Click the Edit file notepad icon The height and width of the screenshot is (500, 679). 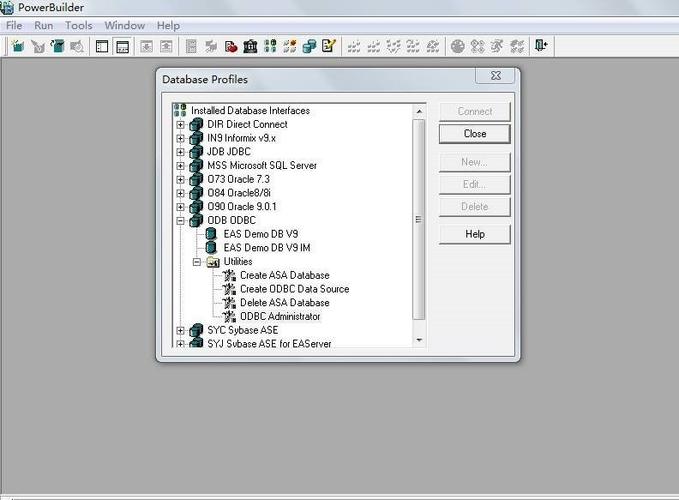[x=328, y=46]
